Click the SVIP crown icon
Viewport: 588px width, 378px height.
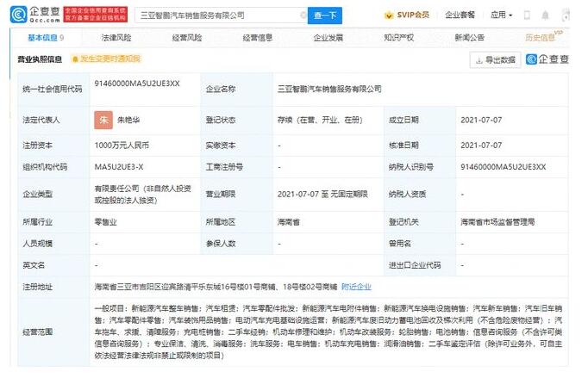pos(389,15)
